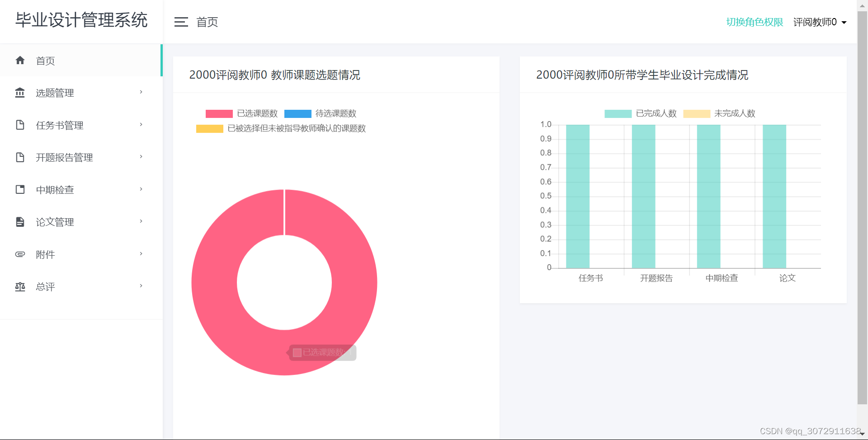
Task: Open the 任务书管理 menu item
Action: coord(81,125)
